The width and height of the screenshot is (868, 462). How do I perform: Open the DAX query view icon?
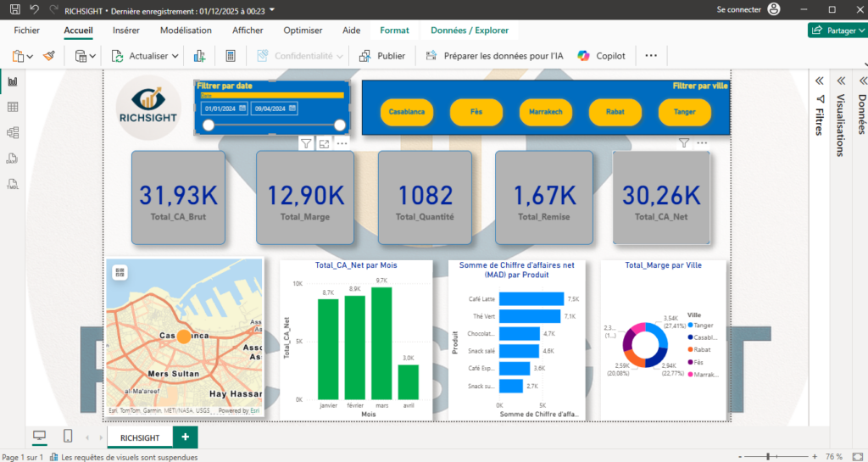(12, 159)
